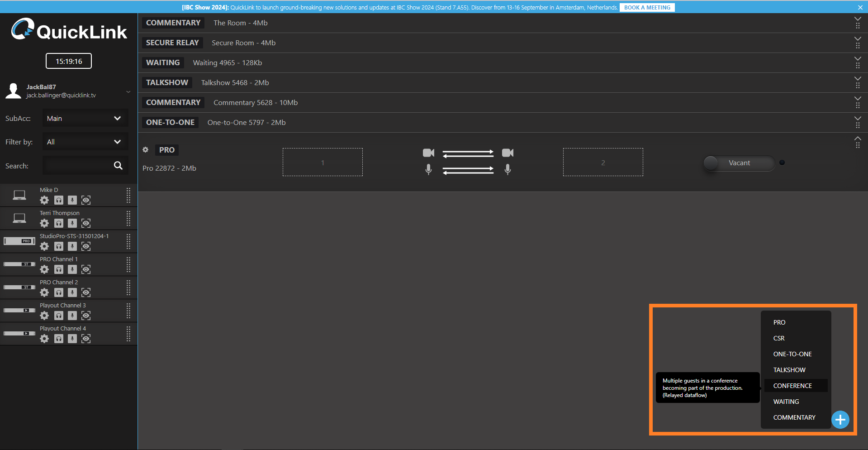Toggle preview eye for StudioPro-STS-31501204-1

[x=86, y=246]
